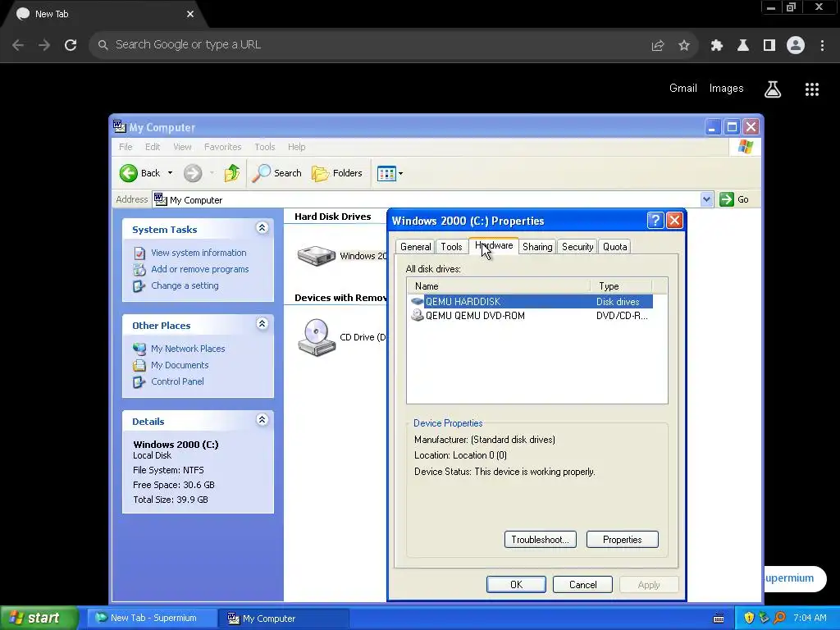Screen dimensions: 840x630
Task: Switch to the Sharing tab
Action: point(537,246)
